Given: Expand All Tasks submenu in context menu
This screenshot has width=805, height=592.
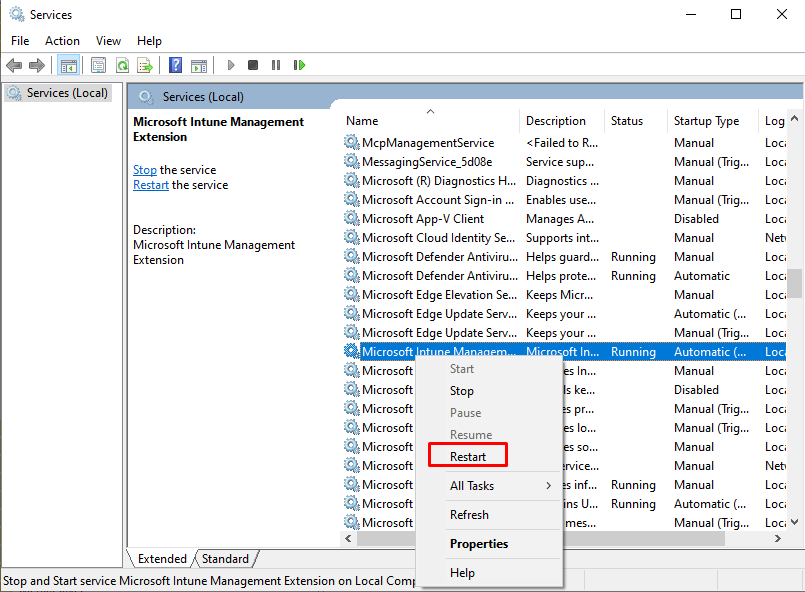Looking at the screenshot, I should (x=489, y=486).
